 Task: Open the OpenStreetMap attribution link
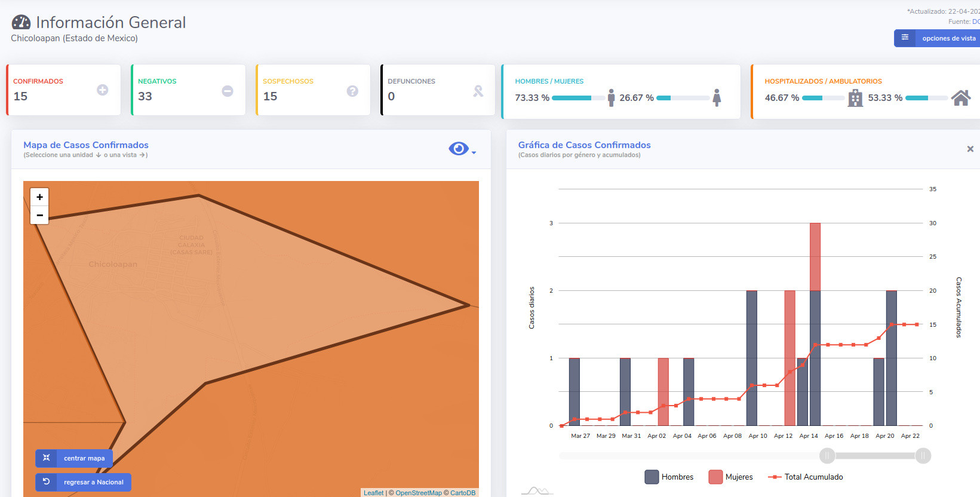(x=419, y=493)
